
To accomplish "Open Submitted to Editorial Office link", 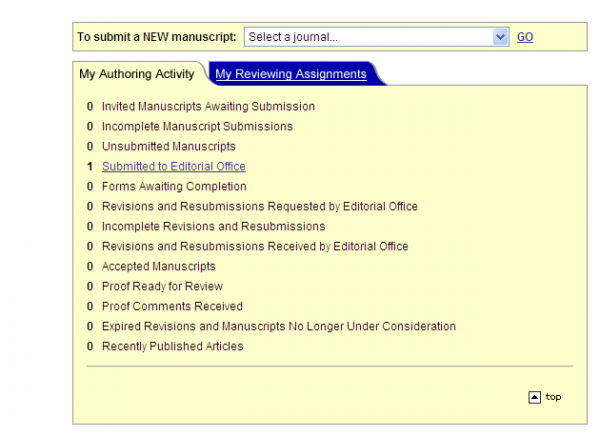I will pos(174,166).
